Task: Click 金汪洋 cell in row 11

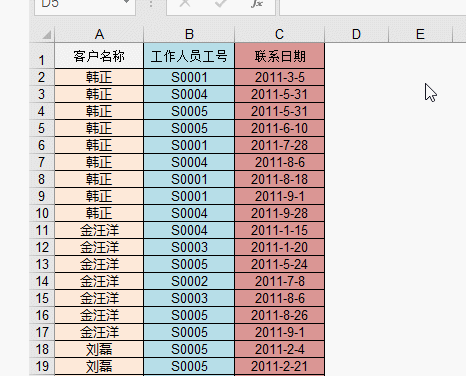Action: pyautogui.click(x=99, y=230)
